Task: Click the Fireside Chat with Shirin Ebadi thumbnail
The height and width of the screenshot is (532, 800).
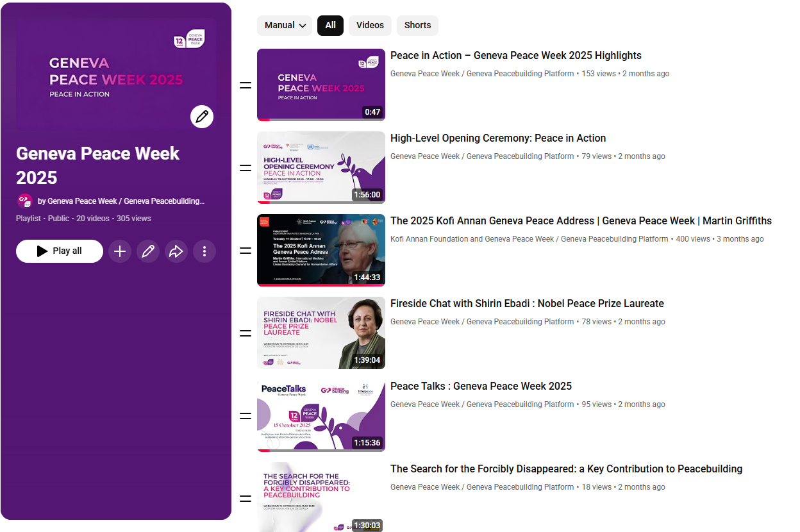Action: tap(321, 333)
